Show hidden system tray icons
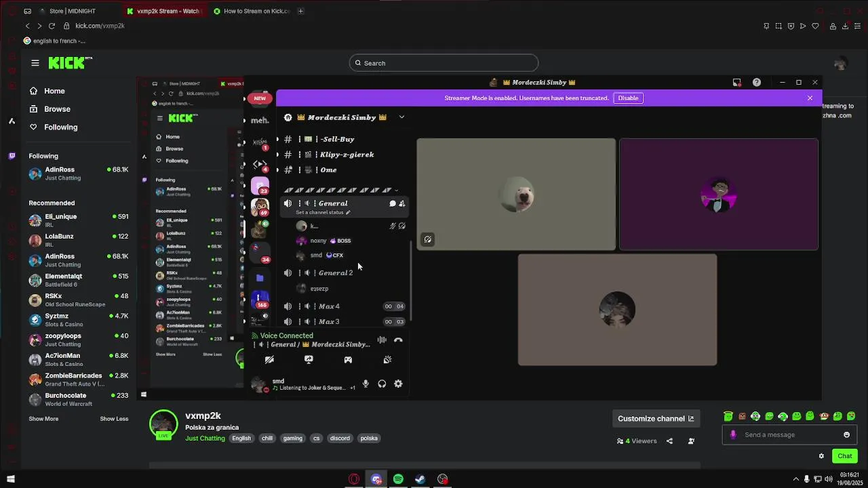 (796, 479)
